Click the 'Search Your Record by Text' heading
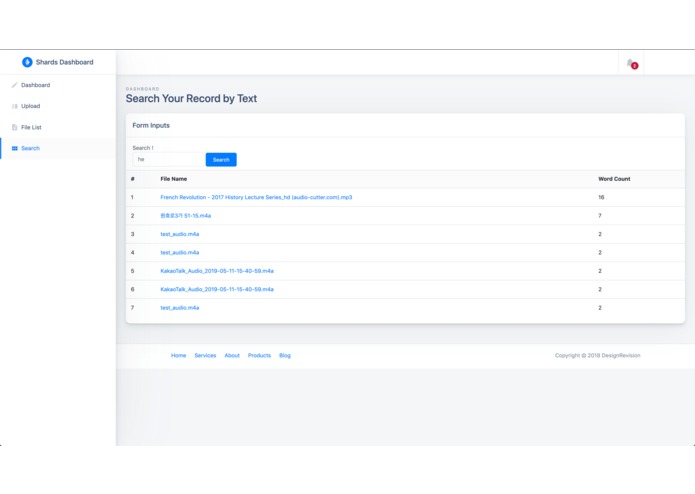Viewport: 695px width, 494px height. 191,98
